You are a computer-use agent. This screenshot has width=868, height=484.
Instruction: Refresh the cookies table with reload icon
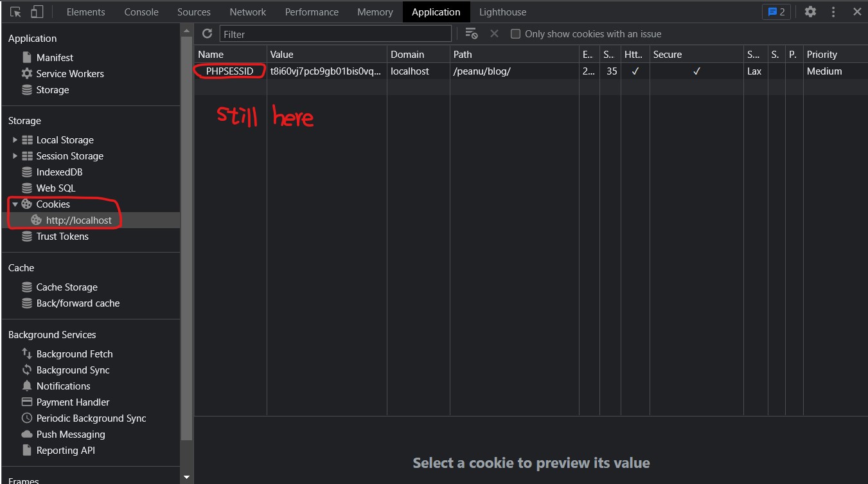[207, 33]
